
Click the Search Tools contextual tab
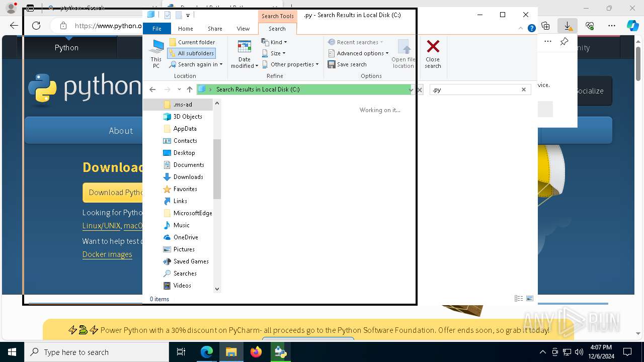coord(277,16)
